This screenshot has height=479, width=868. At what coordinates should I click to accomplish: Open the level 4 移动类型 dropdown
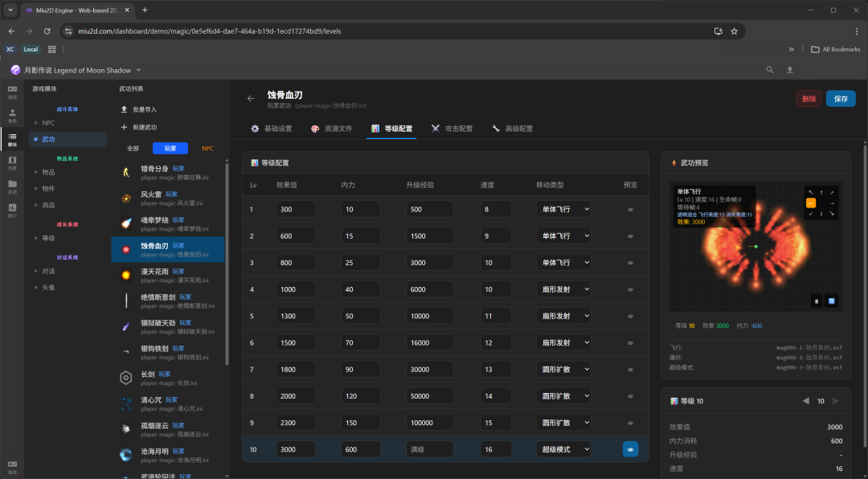point(563,289)
